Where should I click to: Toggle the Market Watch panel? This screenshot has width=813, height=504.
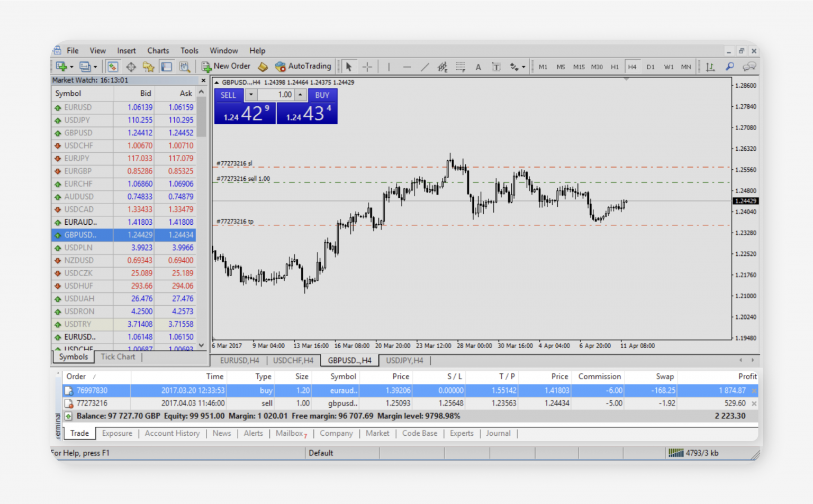(x=113, y=67)
